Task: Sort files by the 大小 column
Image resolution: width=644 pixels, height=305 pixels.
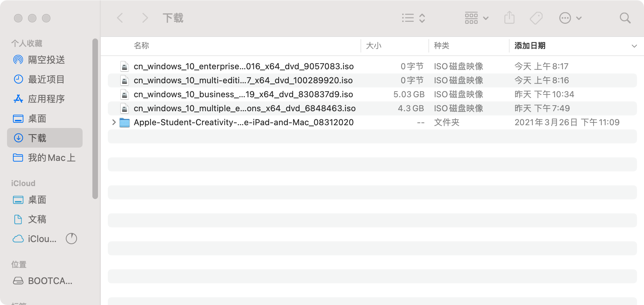Action: (x=373, y=46)
